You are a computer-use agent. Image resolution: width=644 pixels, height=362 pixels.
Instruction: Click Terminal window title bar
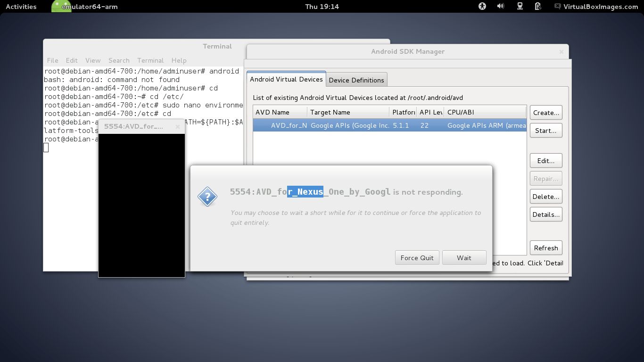(217, 46)
